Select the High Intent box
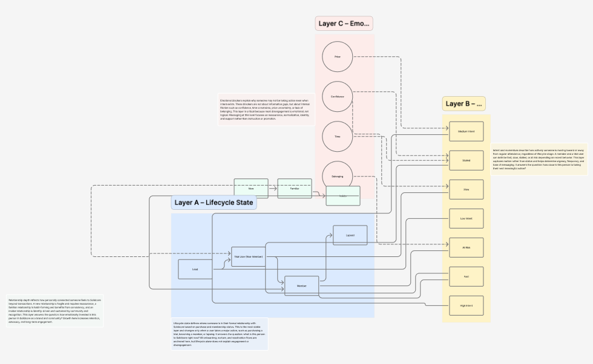 coord(467,306)
